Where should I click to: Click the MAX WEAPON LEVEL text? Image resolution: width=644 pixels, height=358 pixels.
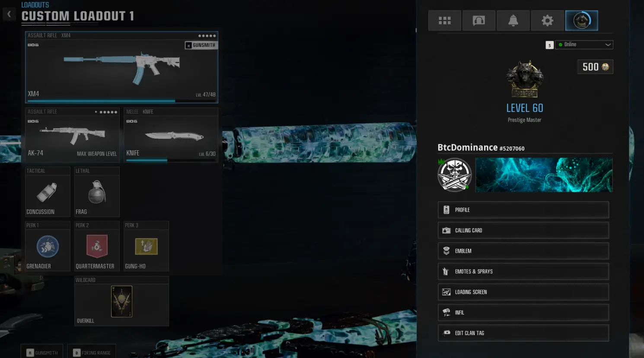(97, 154)
